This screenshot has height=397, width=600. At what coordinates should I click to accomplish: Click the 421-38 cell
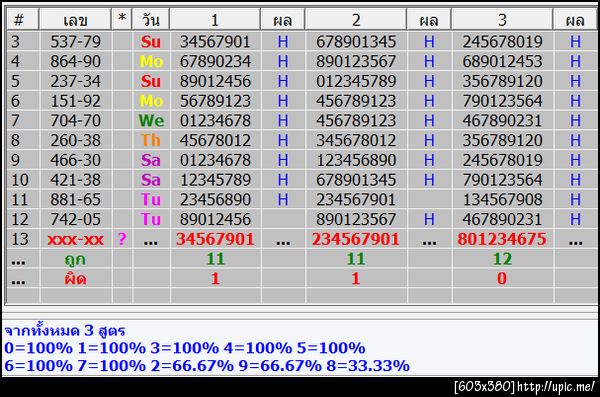(75, 180)
